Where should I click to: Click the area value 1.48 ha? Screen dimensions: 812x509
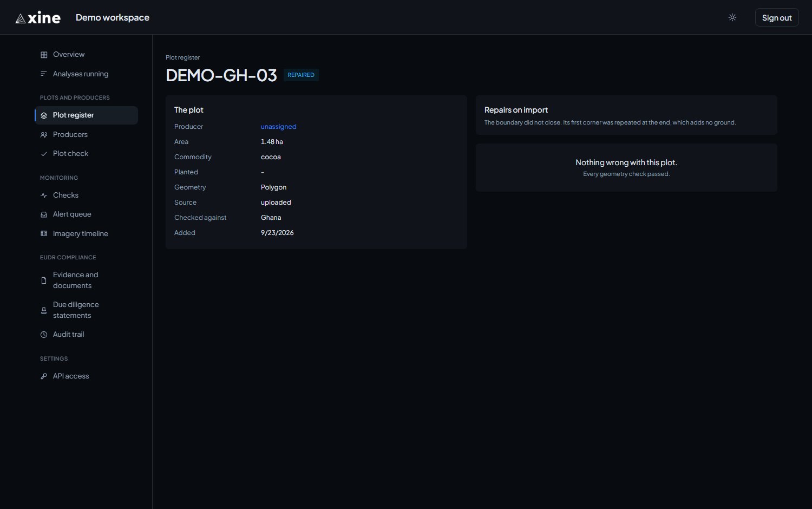pyautogui.click(x=272, y=142)
